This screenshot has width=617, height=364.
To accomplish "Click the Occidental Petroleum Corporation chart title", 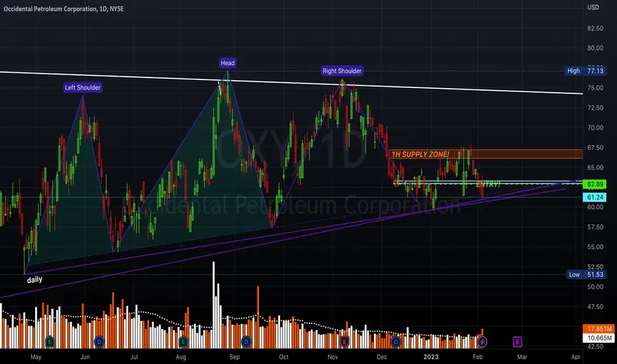I will click(64, 9).
